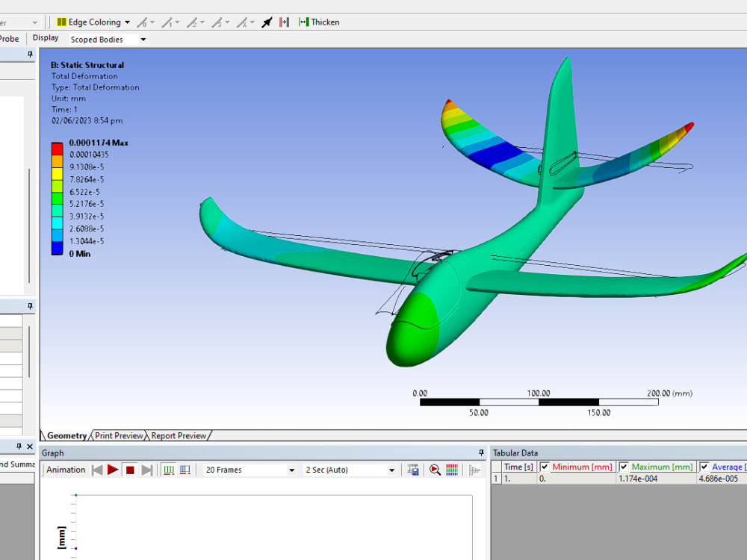Screen dimensions: 747x560
Task: Open the 20 Frames dropdown
Action: click(x=291, y=470)
